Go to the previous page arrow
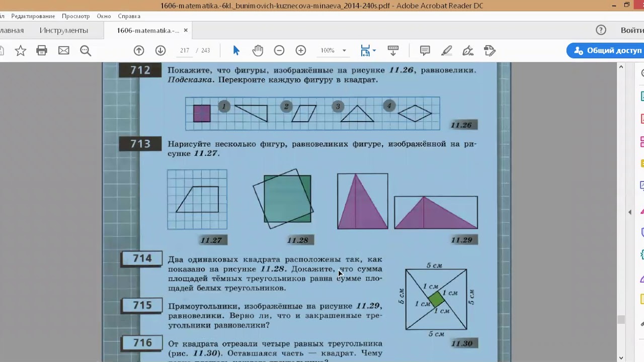 point(139,50)
